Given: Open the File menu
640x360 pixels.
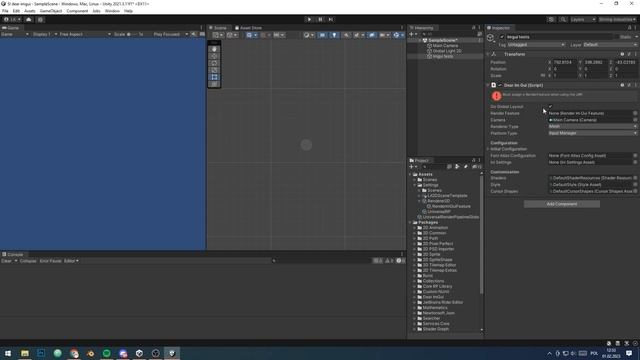Looking at the screenshot, I should coord(5,11).
